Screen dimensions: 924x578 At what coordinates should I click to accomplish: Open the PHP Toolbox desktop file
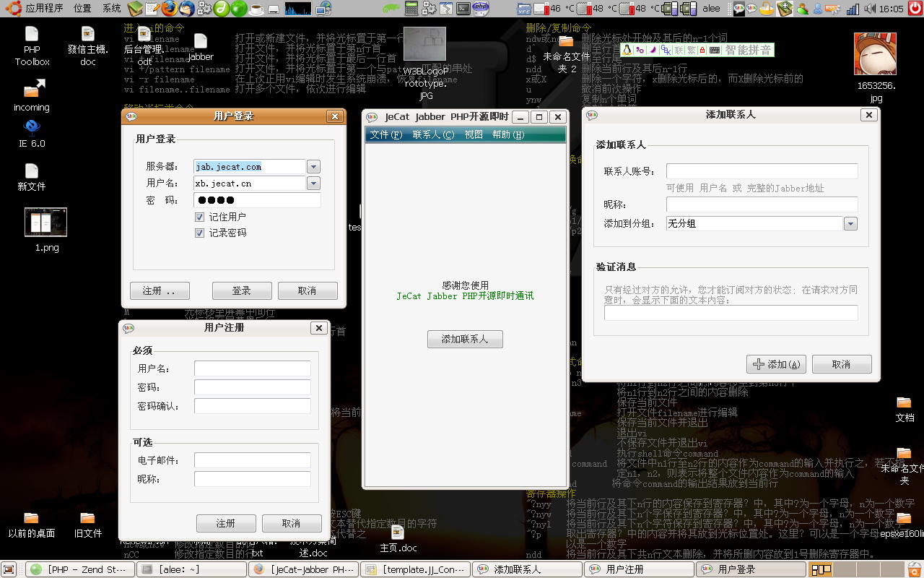(x=32, y=46)
